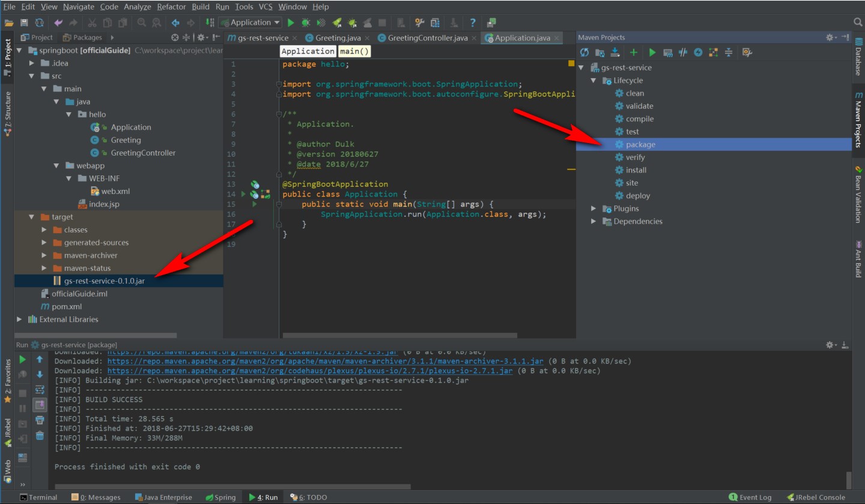Add Maven project with green plus icon
865x504 pixels.
tap(633, 52)
